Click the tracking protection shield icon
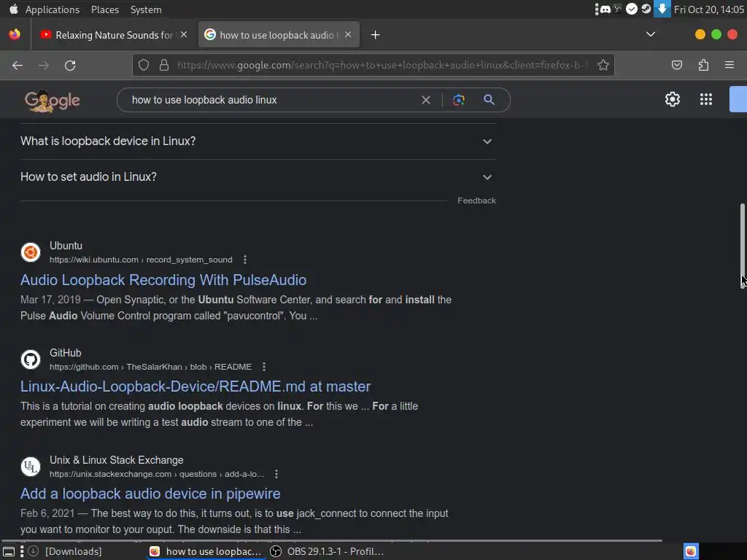This screenshot has width=747, height=560. [144, 65]
